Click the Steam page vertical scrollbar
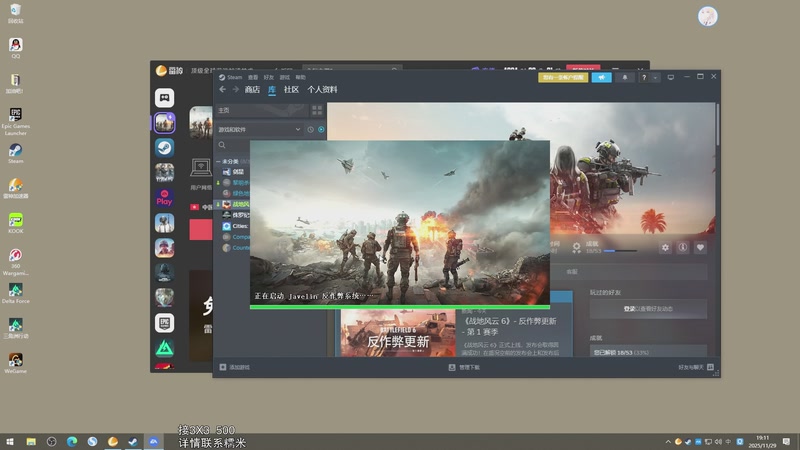Image resolution: width=800 pixels, height=450 pixels. tap(718, 125)
